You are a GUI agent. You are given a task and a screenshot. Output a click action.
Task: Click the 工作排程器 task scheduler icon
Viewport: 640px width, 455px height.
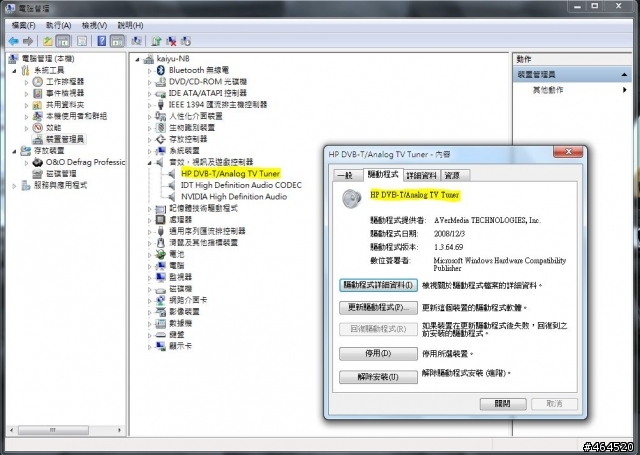[x=38, y=82]
